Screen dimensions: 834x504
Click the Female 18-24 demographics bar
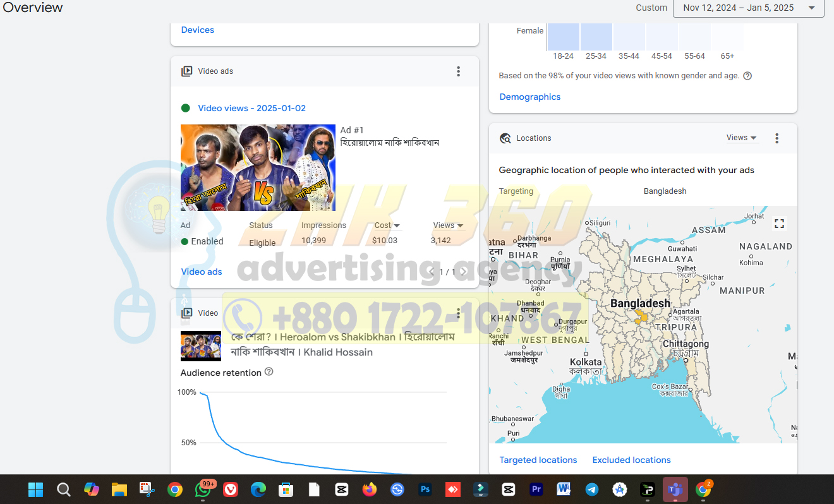point(564,37)
